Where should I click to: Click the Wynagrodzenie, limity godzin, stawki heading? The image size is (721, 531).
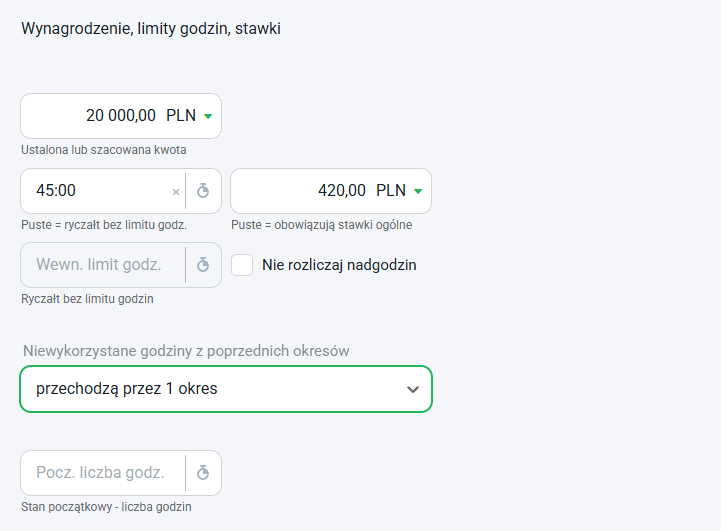[x=151, y=29]
